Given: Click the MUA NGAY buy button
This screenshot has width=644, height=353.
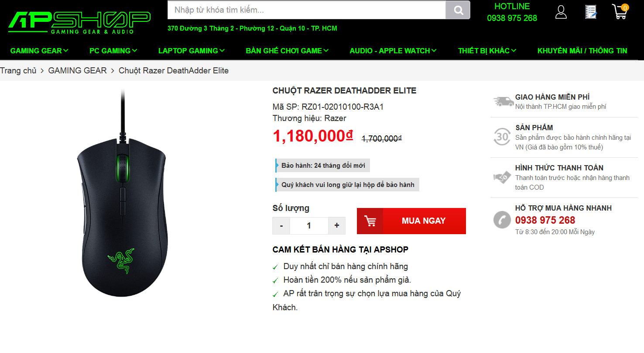Looking at the screenshot, I should [x=411, y=221].
